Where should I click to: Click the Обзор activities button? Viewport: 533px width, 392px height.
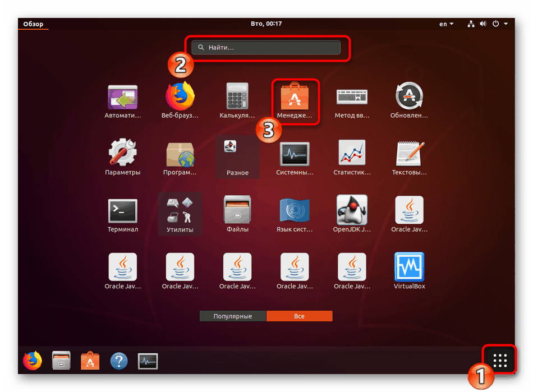(33, 24)
